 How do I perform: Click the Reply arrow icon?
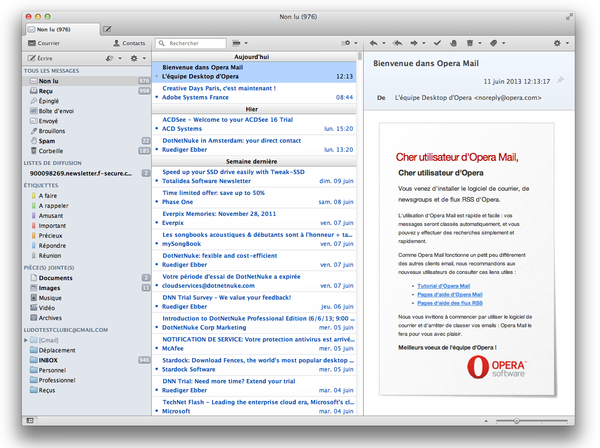(373, 43)
